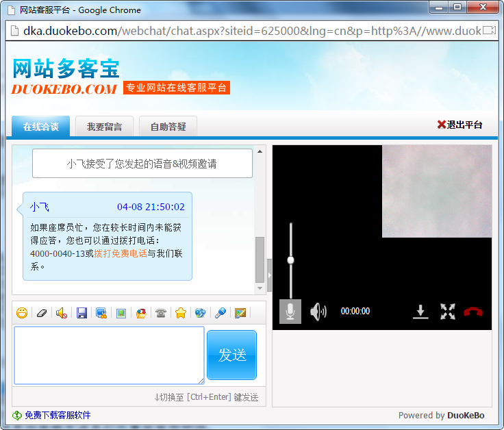Collapse the video panel with the splitter arrow

click(269, 275)
